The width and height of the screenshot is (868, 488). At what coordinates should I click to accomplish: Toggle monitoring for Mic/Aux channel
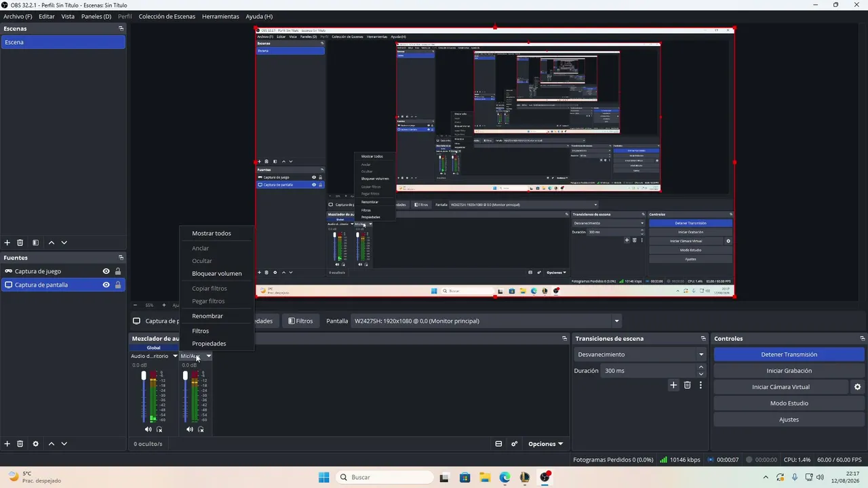click(201, 429)
